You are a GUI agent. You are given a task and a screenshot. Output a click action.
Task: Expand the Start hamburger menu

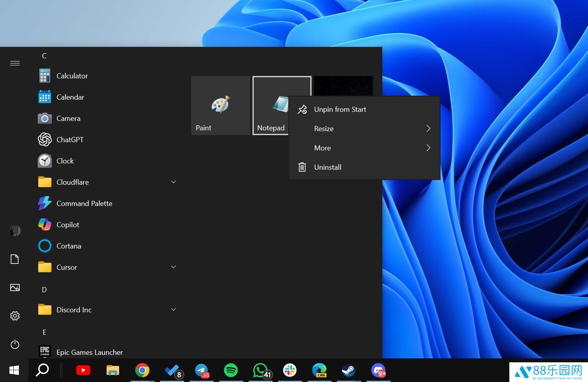[x=15, y=63]
